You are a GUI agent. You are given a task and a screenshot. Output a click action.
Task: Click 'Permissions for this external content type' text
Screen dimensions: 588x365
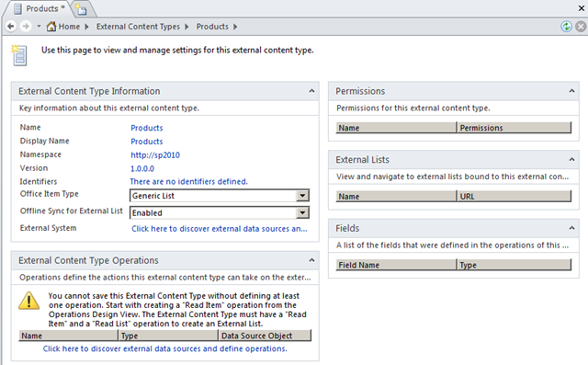coord(413,108)
